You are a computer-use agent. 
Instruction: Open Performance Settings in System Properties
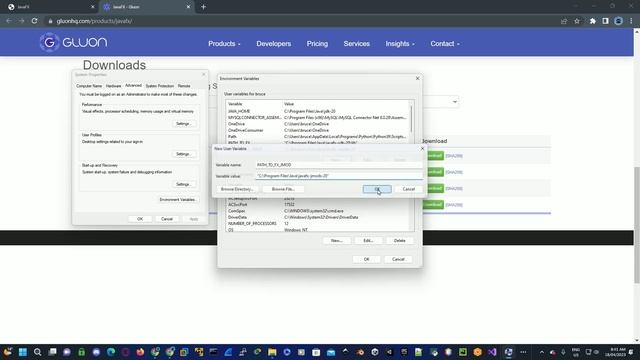[183, 124]
